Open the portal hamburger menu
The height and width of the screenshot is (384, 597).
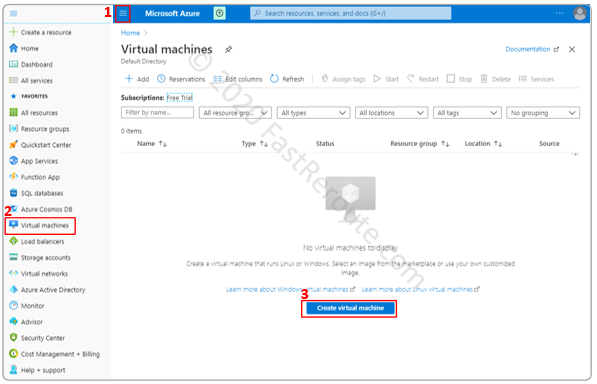123,14
